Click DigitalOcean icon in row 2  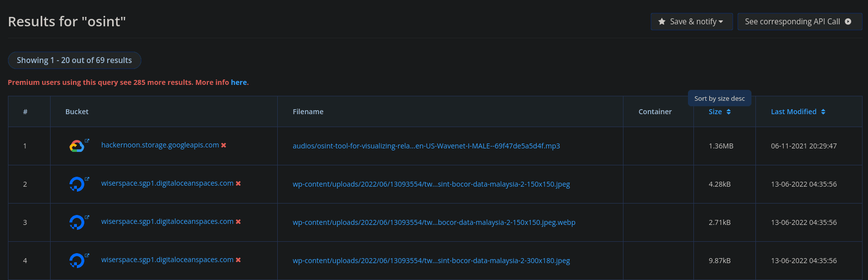(76, 184)
